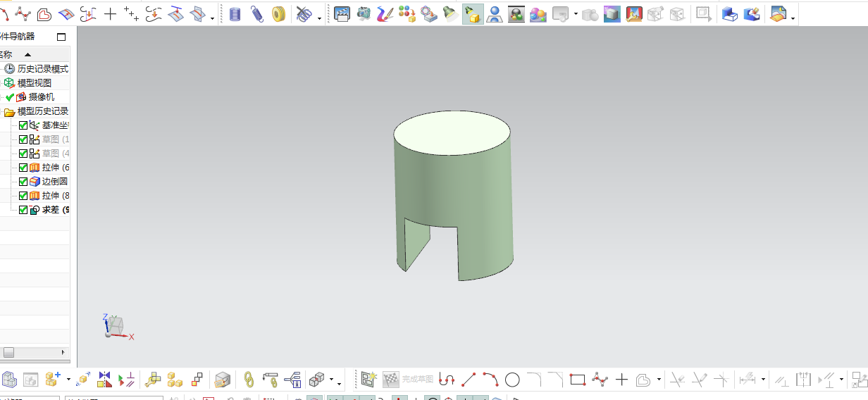Select the rectangle sketch tool
This screenshot has height=400, width=868.
point(578,380)
